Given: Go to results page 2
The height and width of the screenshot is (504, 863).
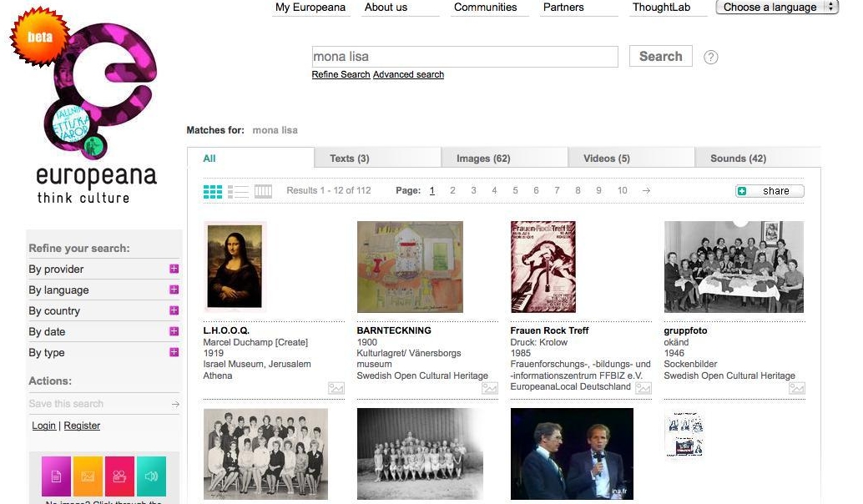Looking at the screenshot, I should (452, 190).
